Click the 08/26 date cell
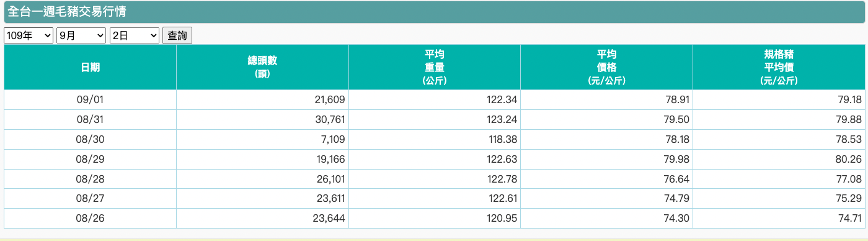 (x=91, y=219)
